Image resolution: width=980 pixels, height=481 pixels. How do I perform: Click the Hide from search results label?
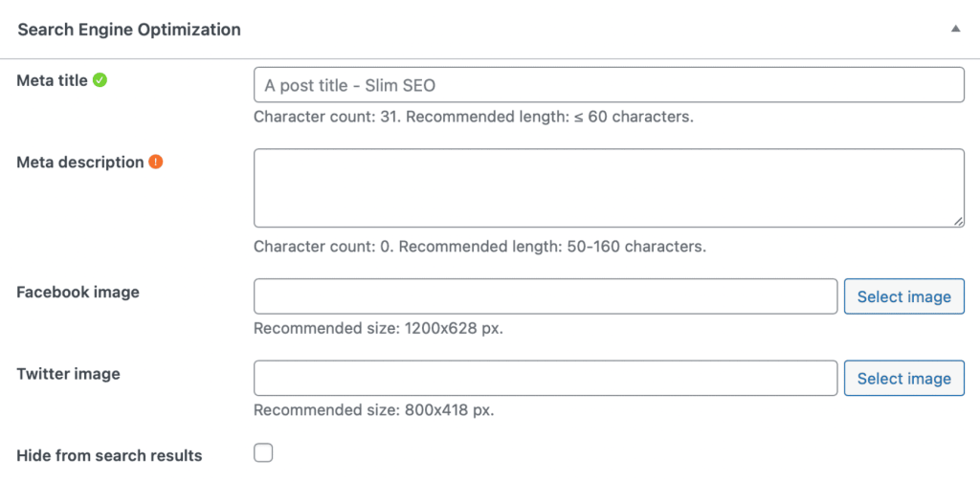tap(109, 455)
